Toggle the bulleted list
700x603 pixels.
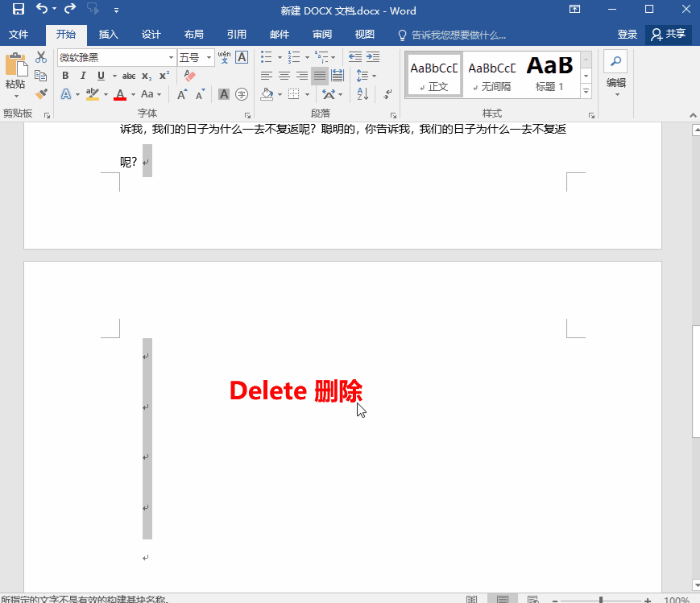[266, 56]
